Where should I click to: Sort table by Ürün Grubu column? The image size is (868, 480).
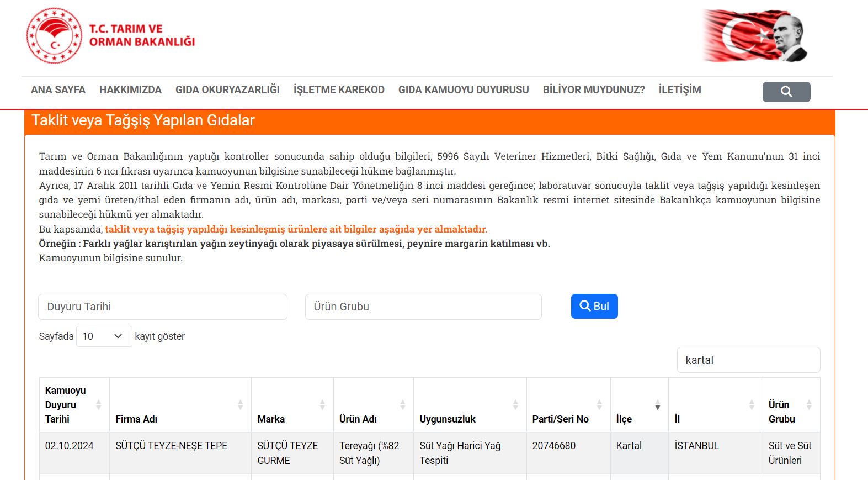[x=808, y=405]
